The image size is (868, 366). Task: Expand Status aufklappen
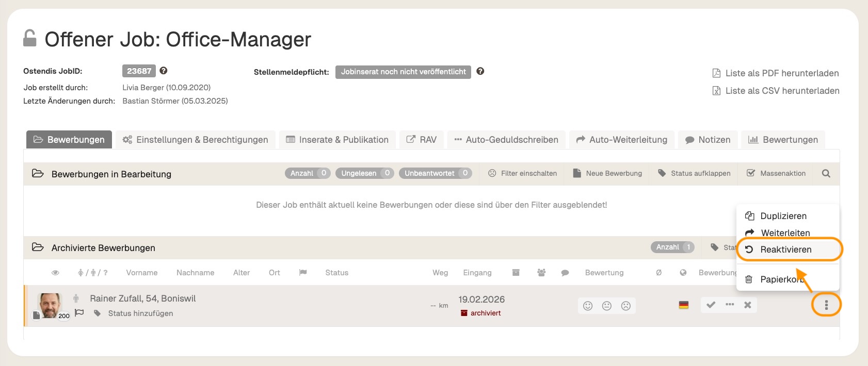click(694, 174)
